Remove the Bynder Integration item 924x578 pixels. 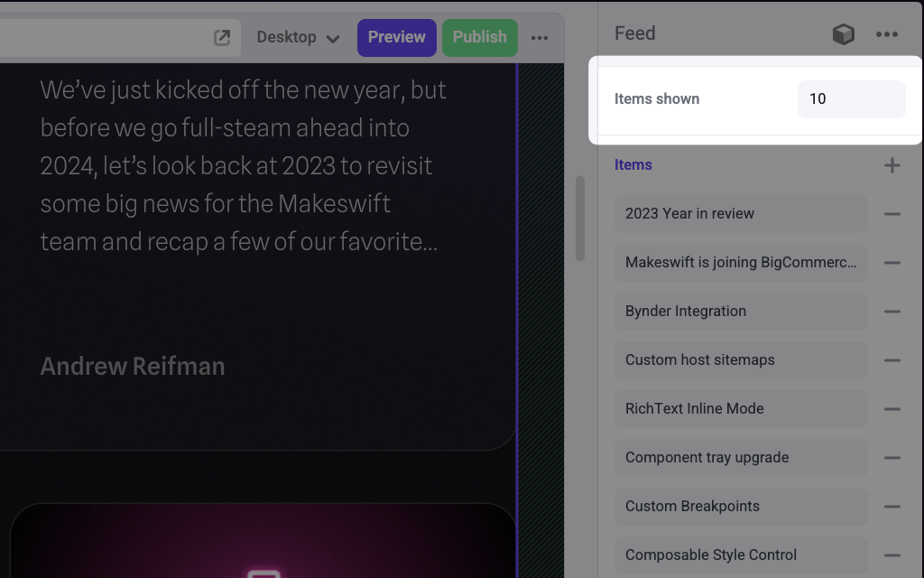click(x=892, y=312)
